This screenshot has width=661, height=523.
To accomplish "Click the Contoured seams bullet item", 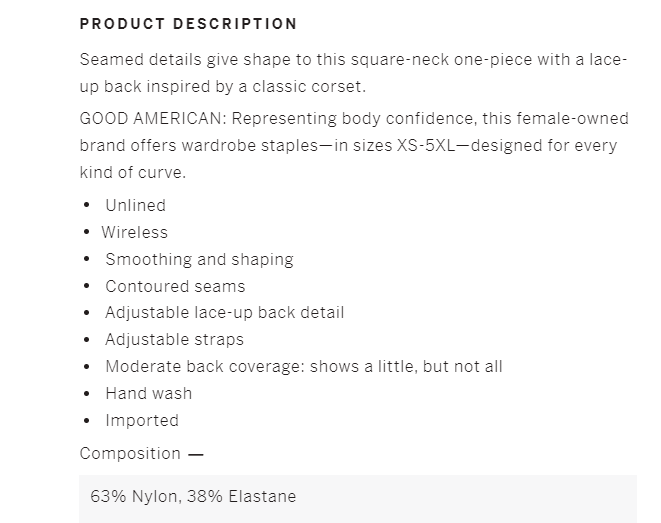I will [x=175, y=286].
